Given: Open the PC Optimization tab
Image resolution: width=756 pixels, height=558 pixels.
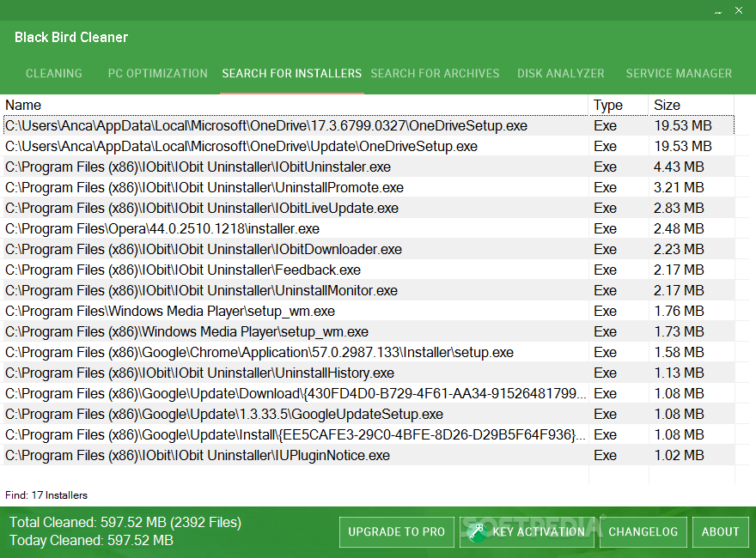Looking at the screenshot, I should [x=158, y=73].
